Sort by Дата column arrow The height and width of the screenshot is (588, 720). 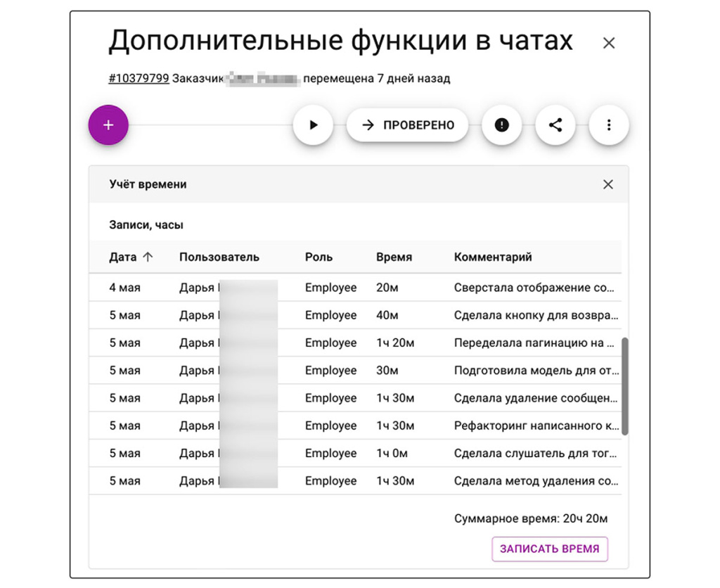click(x=148, y=257)
